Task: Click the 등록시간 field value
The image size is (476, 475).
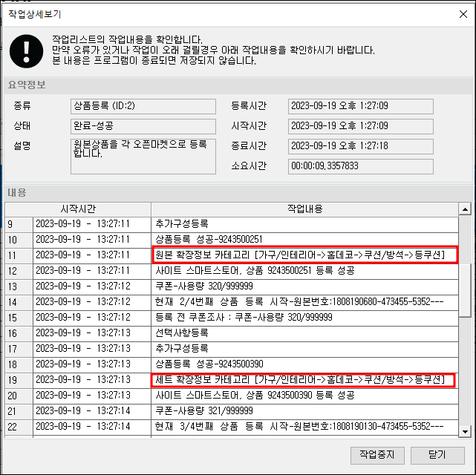Action: coord(361,106)
